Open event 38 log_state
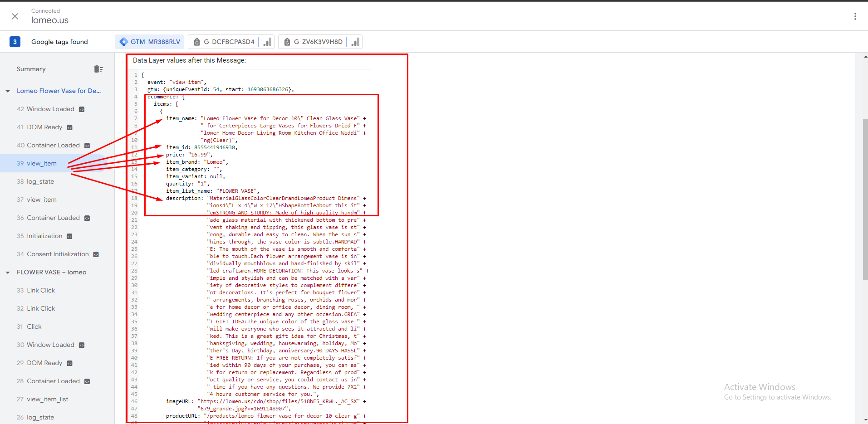 point(40,181)
